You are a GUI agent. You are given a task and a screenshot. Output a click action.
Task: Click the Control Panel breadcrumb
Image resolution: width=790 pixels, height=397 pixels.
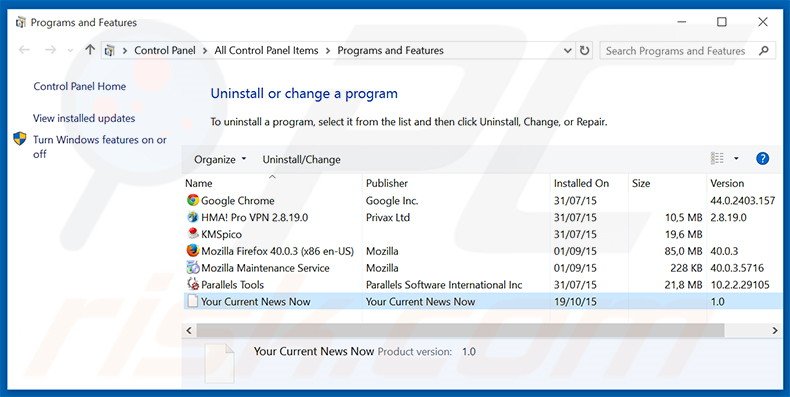pos(165,50)
